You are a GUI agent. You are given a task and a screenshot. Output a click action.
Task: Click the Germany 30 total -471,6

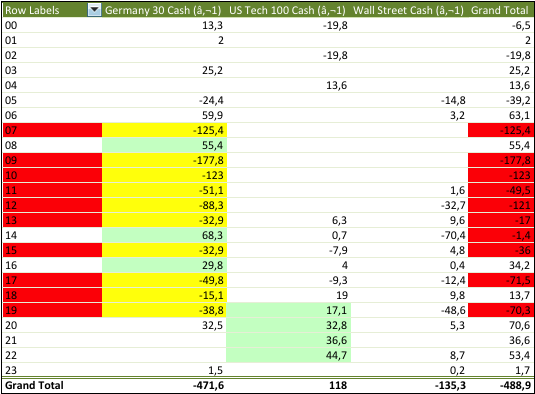[x=164, y=385]
